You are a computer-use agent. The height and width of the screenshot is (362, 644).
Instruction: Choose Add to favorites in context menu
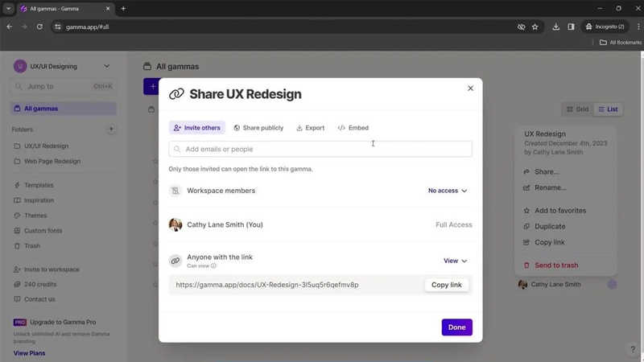[560, 211]
